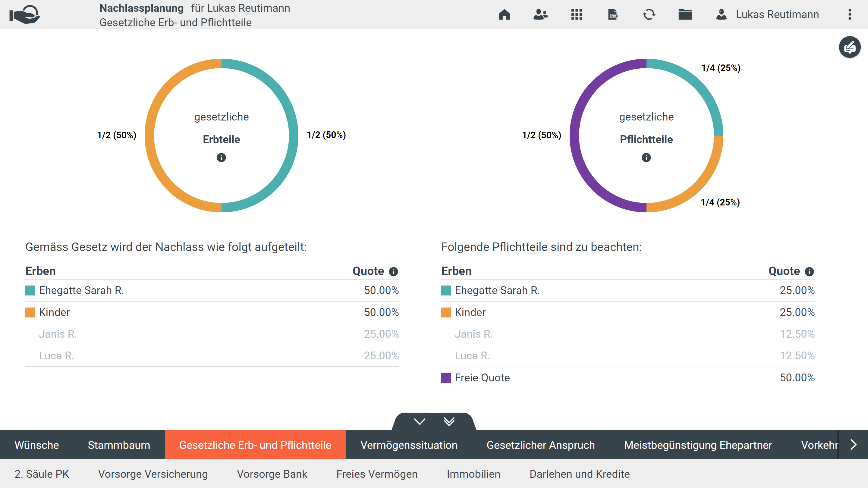This screenshot has width=868, height=488.
Task: Click the round edit notes button
Action: (x=850, y=47)
